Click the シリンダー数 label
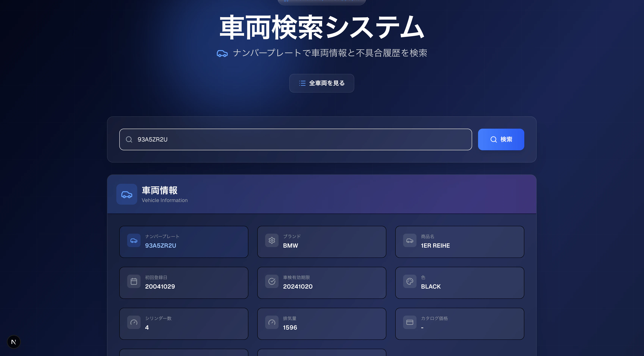644x356 pixels. pyautogui.click(x=158, y=318)
